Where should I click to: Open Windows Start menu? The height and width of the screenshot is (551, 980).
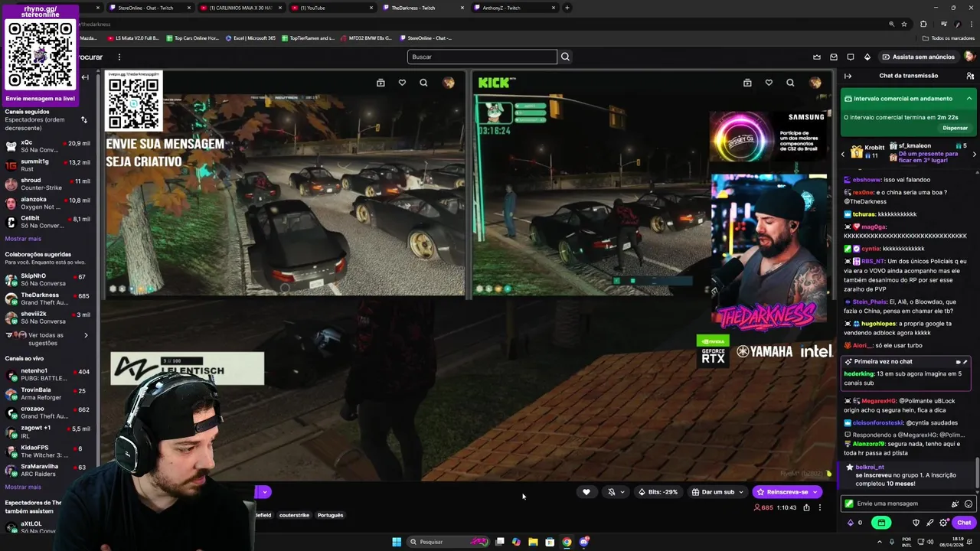397,542
